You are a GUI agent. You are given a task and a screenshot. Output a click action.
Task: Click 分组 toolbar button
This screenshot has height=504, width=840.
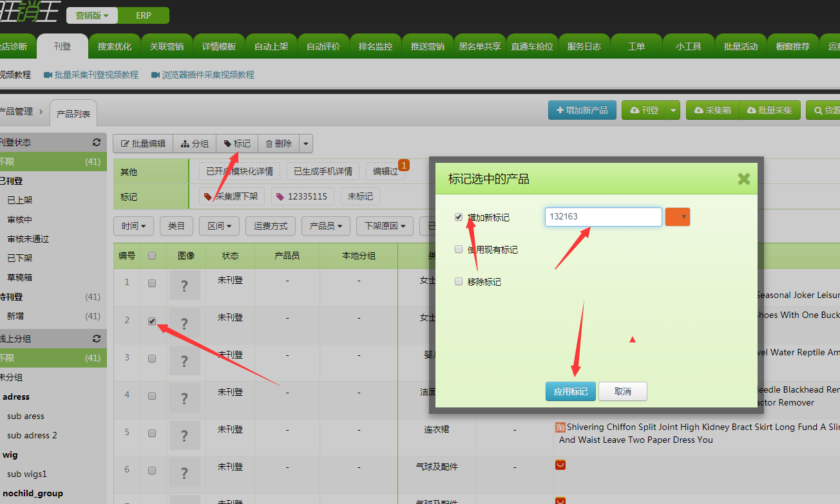(195, 144)
